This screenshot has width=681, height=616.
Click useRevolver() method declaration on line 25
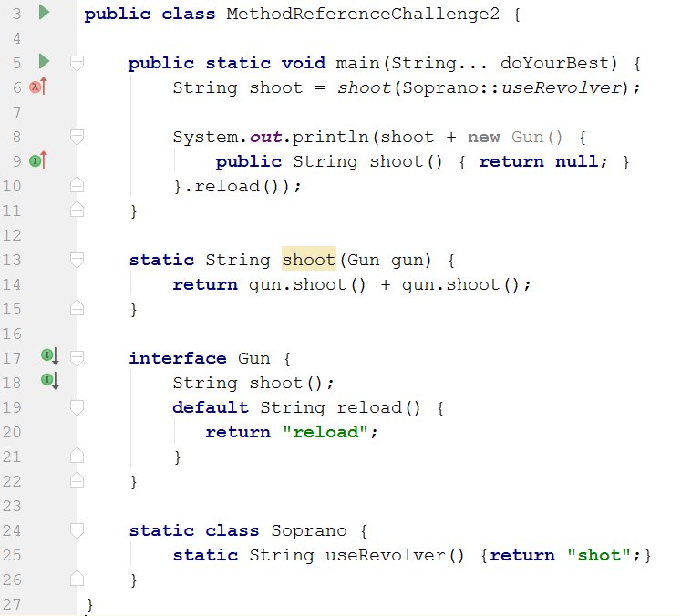(x=396, y=555)
